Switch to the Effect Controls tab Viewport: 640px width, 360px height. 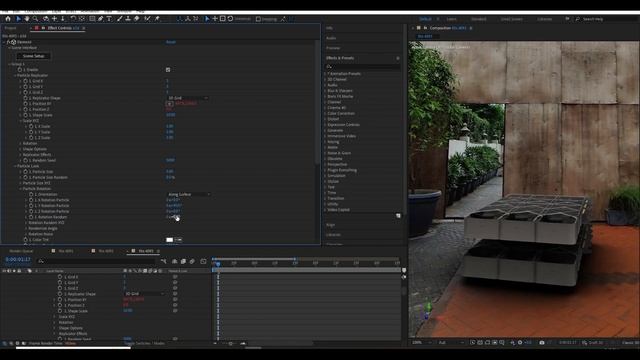[x=60, y=28]
